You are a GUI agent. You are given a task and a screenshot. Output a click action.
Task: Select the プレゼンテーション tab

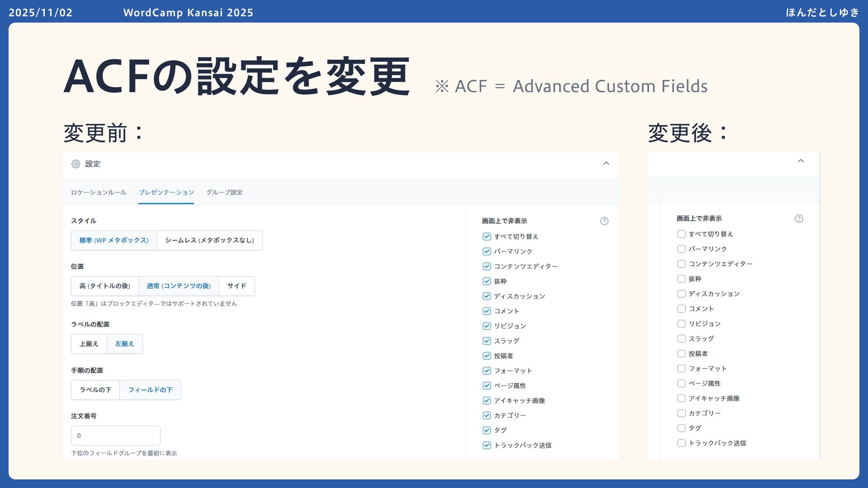(x=166, y=192)
